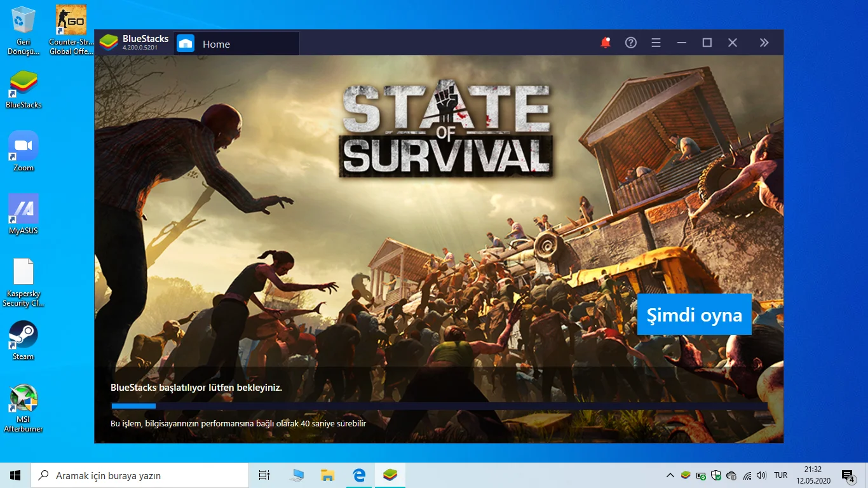The width and height of the screenshot is (868, 488).
Task: Click the BlueStacks başlatılıyor lütfen bekleyiniz text
Action: point(196,387)
